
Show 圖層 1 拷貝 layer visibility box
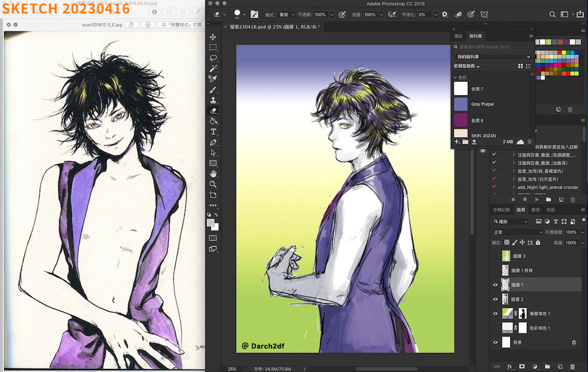click(x=496, y=270)
